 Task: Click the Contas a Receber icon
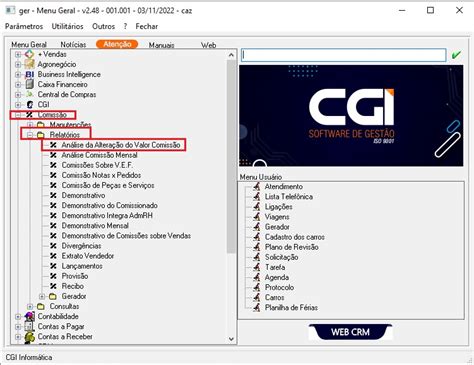pyautogui.click(x=30, y=336)
